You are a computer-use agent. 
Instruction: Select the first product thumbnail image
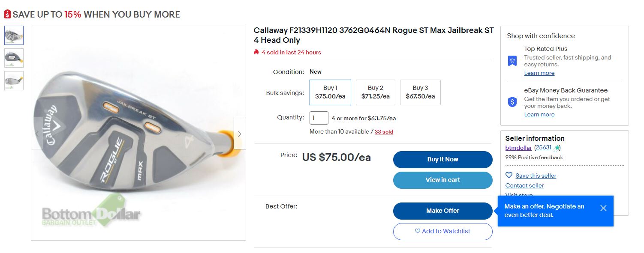click(14, 36)
